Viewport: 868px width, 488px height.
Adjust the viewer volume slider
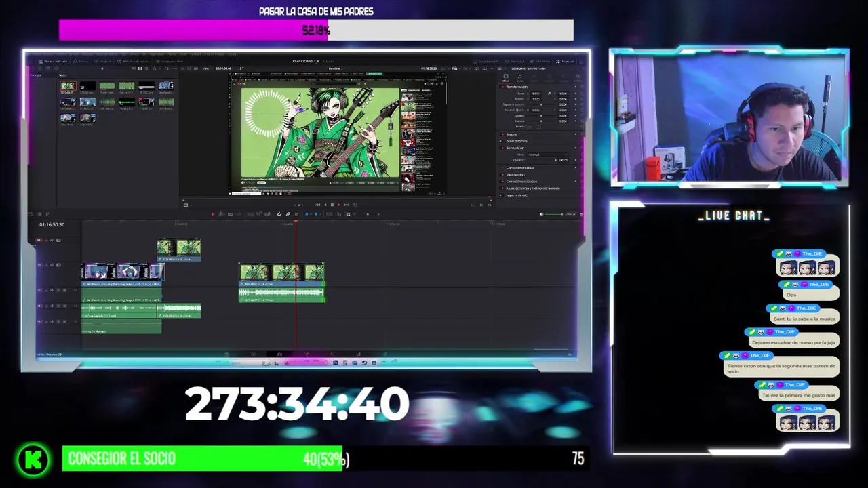[x=554, y=214]
